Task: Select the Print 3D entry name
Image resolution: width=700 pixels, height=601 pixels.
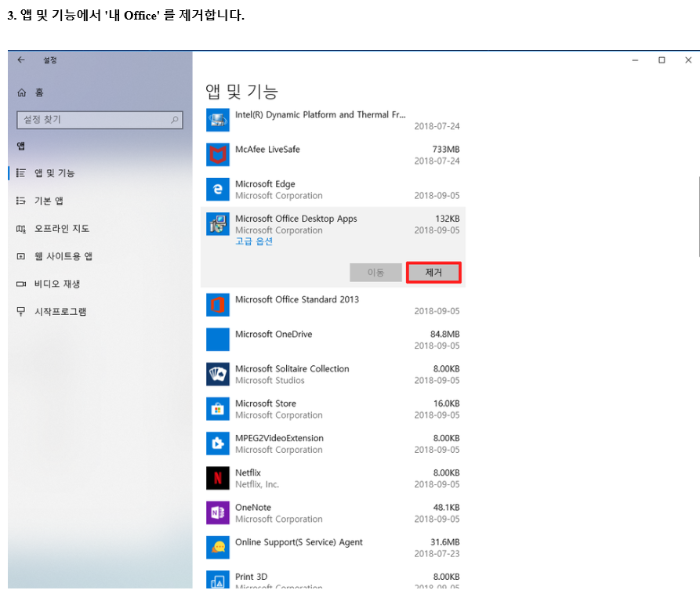Action: tap(252, 577)
